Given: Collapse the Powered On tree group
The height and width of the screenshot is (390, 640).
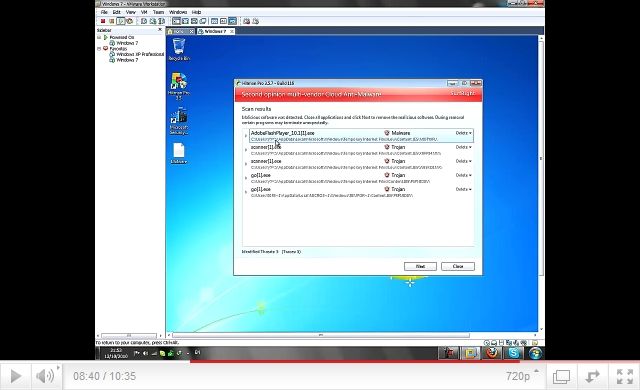Looking at the screenshot, I should click(x=99, y=37).
